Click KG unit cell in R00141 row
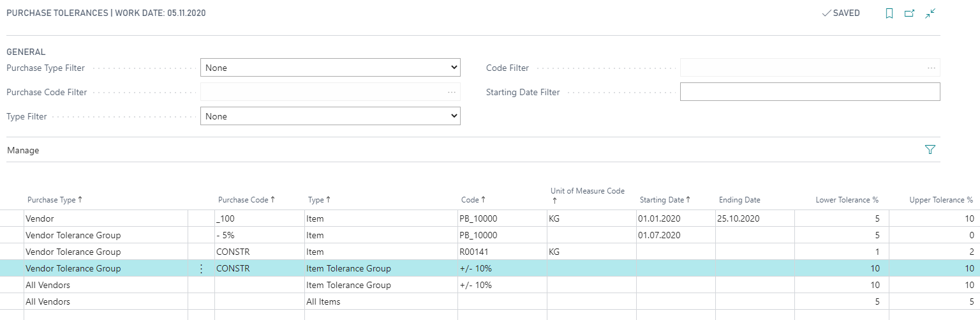Image resolution: width=980 pixels, height=320 pixels. [591, 252]
